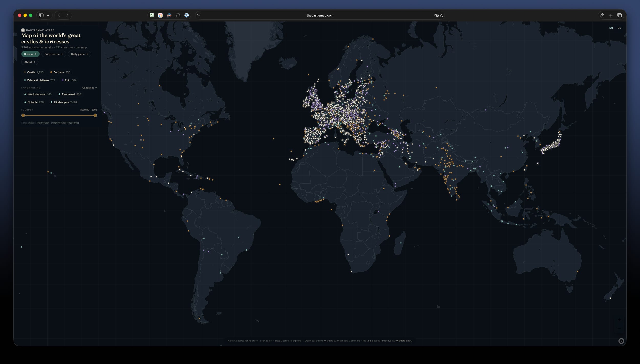Expand the sidebar options dropdown chevron
640x364 pixels.
tap(48, 15)
